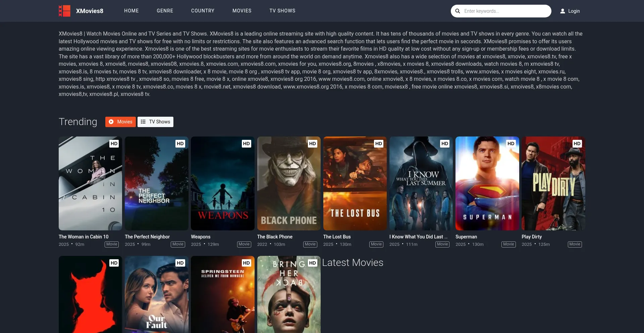Click the Movie tag under Weapons
644x333 pixels.
pos(244,244)
